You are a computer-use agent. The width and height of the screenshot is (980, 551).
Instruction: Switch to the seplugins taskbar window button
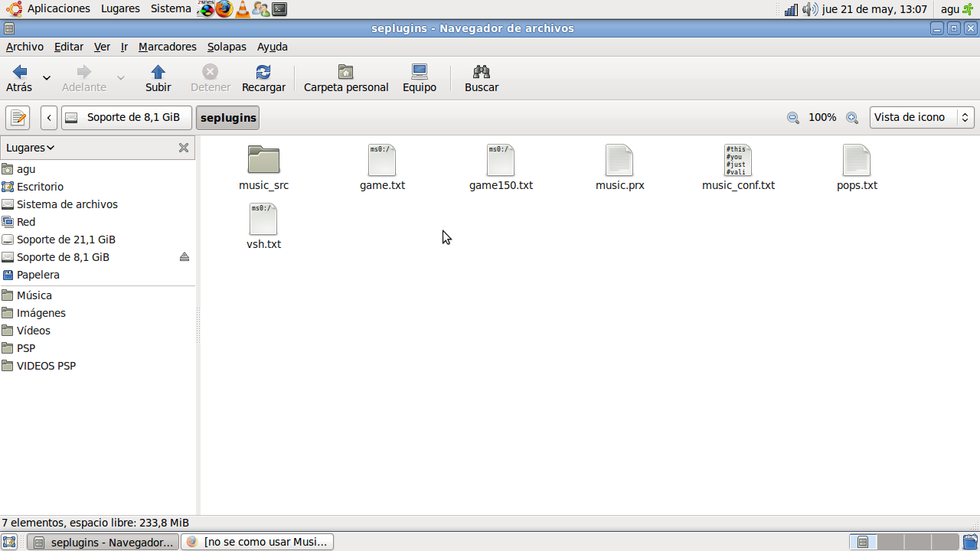(103, 542)
